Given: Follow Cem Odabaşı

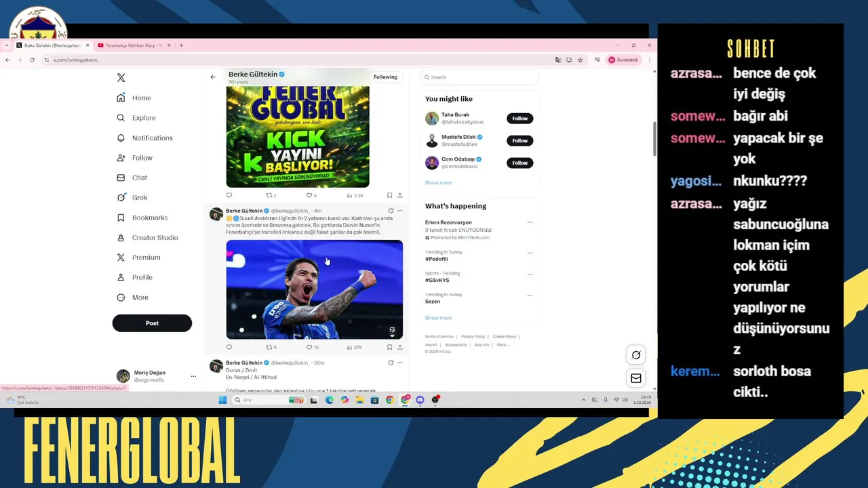Looking at the screenshot, I should pos(520,163).
